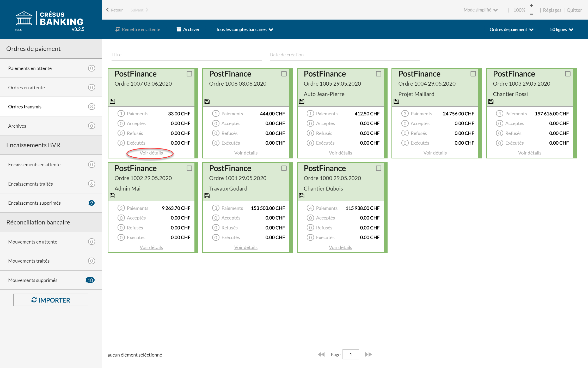Select the Ordre 1001 Travaux Godard checkbox
This screenshot has height=368, width=588.
click(284, 168)
